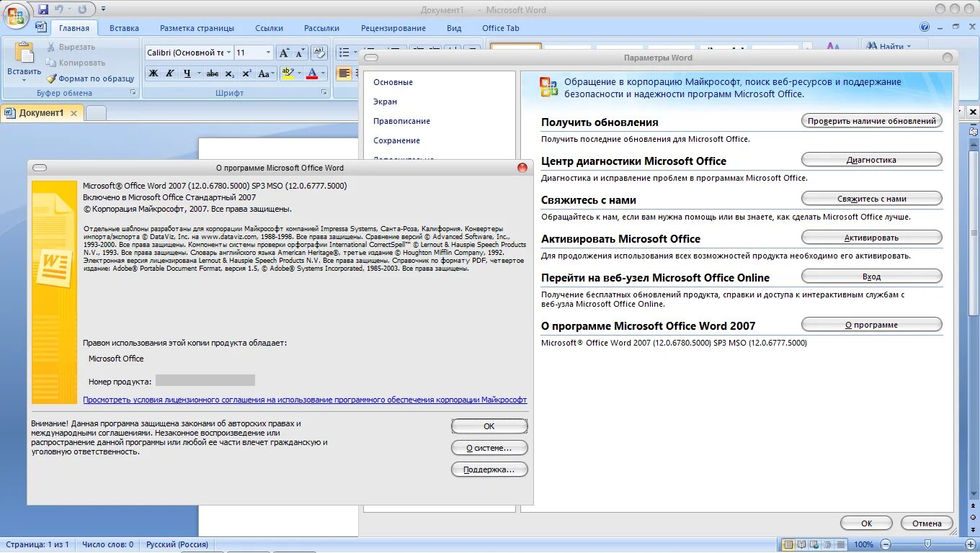Select the Документ1 document tab
The height and width of the screenshot is (553, 980).
pyautogui.click(x=42, y=113)
